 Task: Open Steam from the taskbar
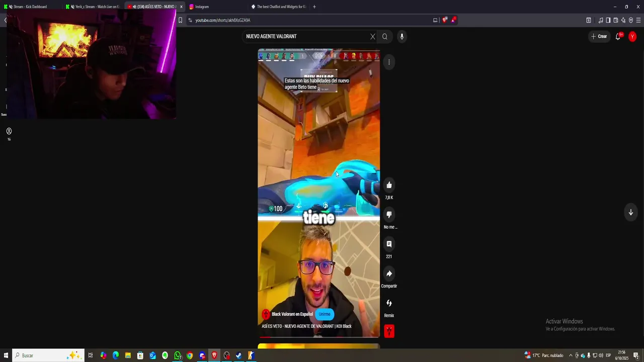(239, 355)
